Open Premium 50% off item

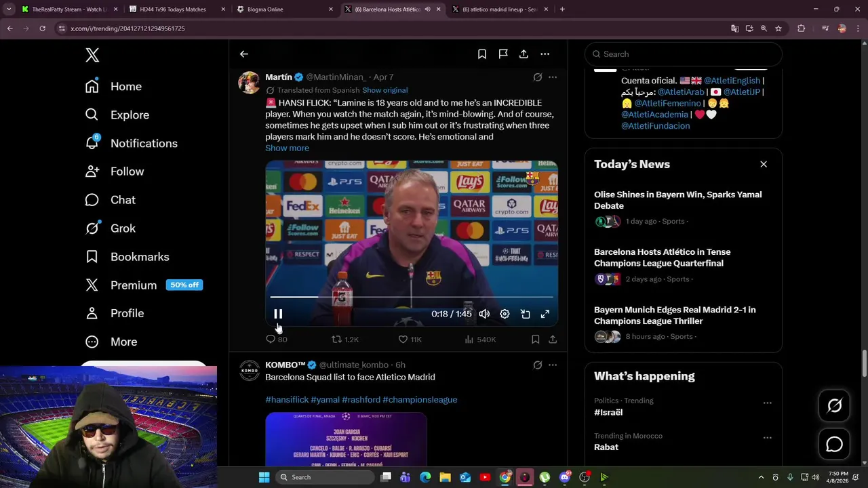point(144,285)
